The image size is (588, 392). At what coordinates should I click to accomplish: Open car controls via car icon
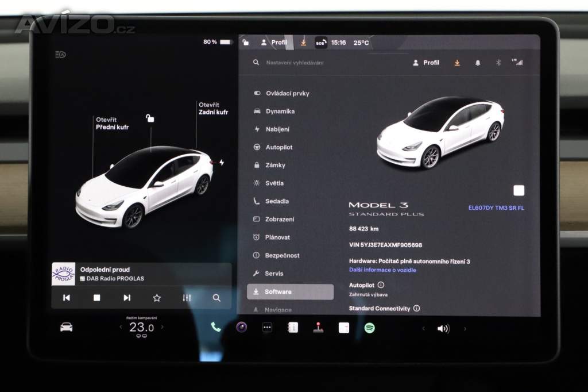tap(67, 327)
